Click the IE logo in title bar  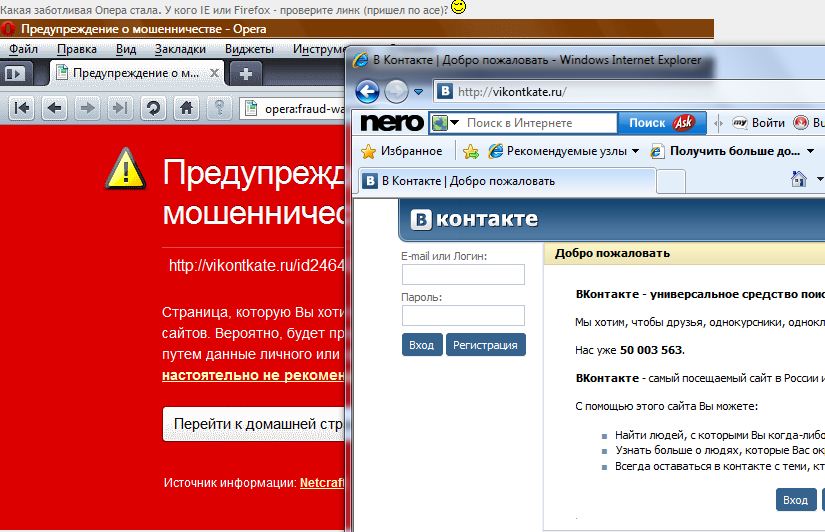pos(360,59)
